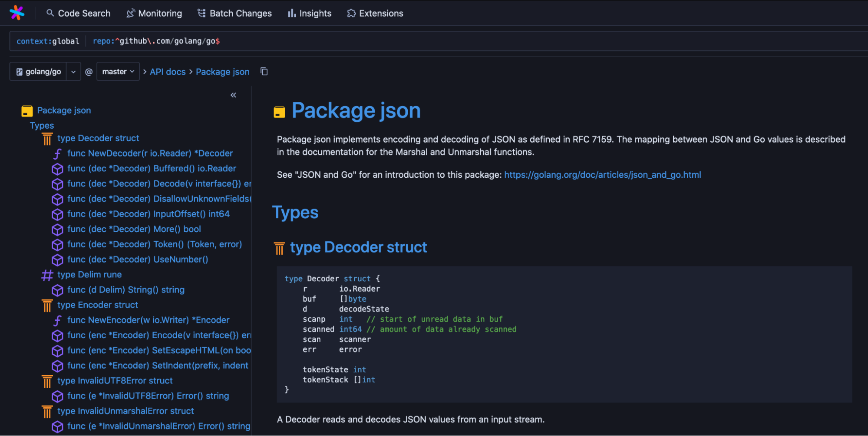Copy the path using the copy icon

point(264,71)
